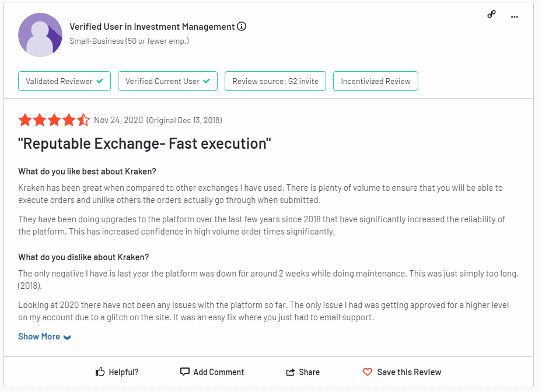Click the Add Comment speech bubble icon
542x392 pixels.
point(185,372)
